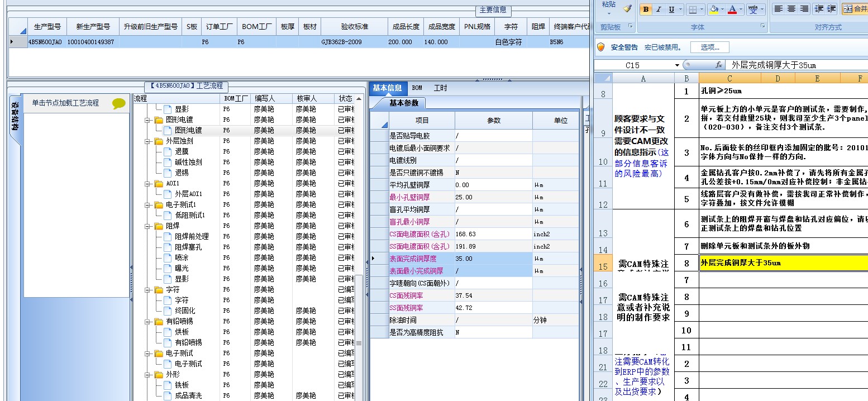Click the yellow speech bubble icon
The image size is (868, 401).
(x=119, y=103)
